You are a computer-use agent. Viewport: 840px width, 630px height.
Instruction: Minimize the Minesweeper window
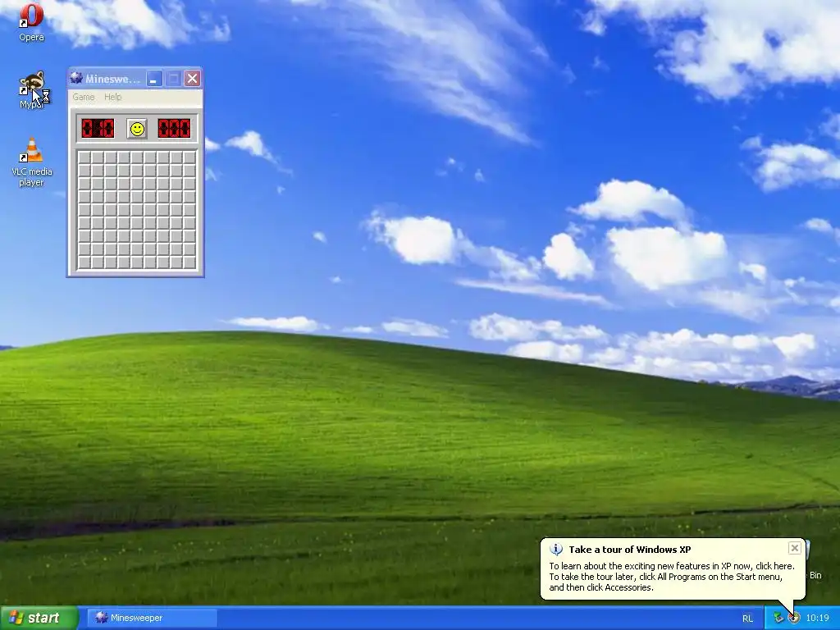click(x=154, y=79)
